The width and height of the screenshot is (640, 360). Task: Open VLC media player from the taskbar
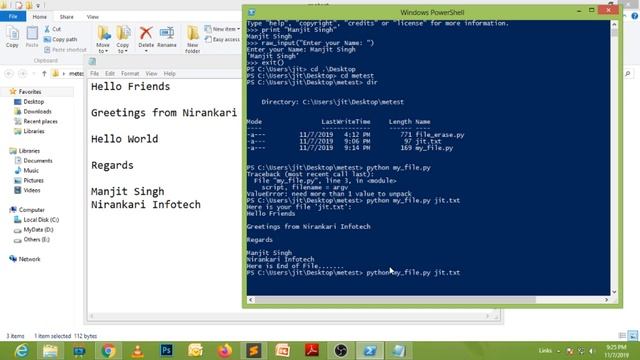coord(137,351)
